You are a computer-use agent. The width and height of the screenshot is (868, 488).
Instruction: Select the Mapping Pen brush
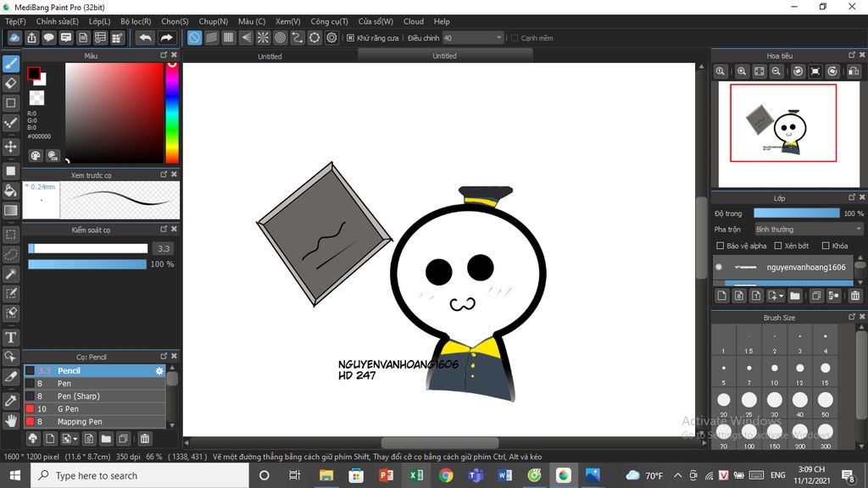click(95, 422)
